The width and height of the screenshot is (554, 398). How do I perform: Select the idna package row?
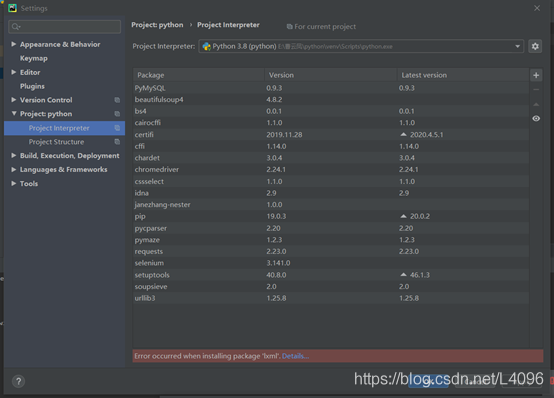(331, 193)
